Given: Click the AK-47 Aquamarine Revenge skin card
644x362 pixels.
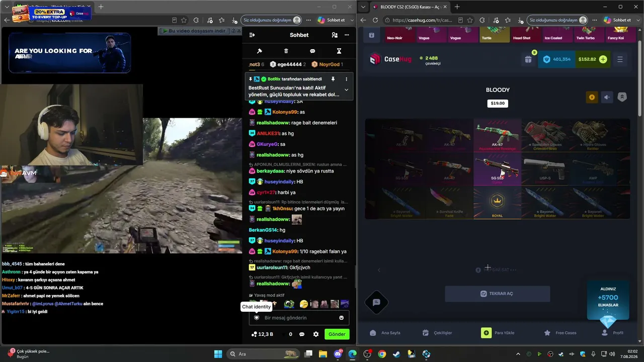Looking at the screenshot, I should click(497, 135).
